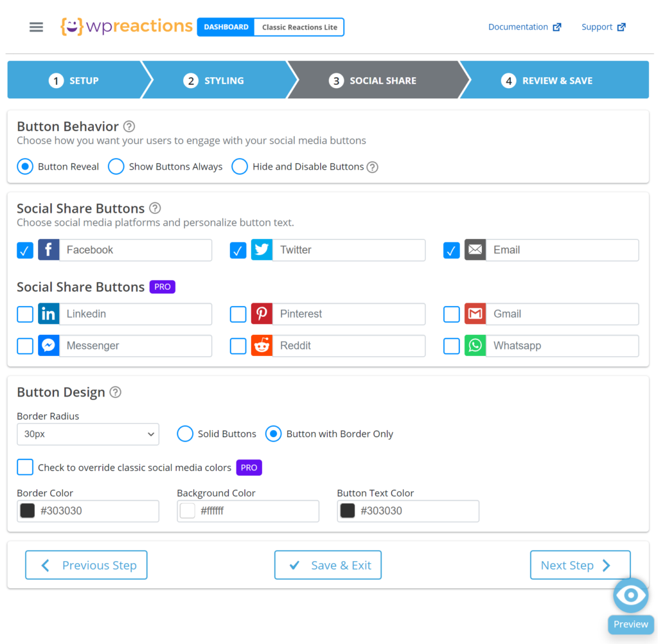Enable the Reddit share checkbox

[238, 346]
